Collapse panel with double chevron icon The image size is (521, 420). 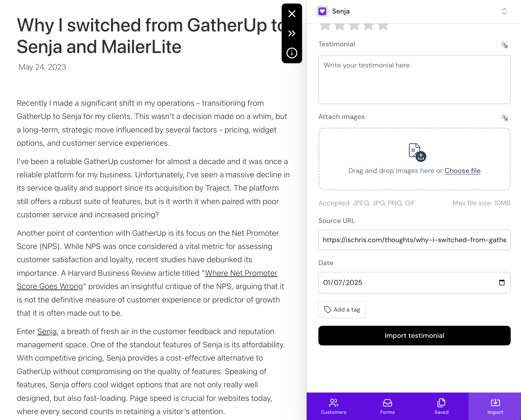292,33
